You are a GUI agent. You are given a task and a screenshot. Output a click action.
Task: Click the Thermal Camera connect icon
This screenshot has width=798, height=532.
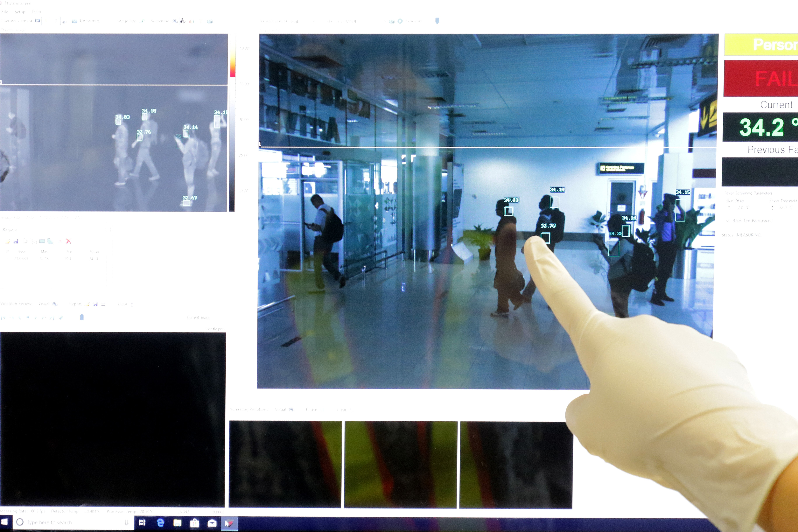click(38, 21)
